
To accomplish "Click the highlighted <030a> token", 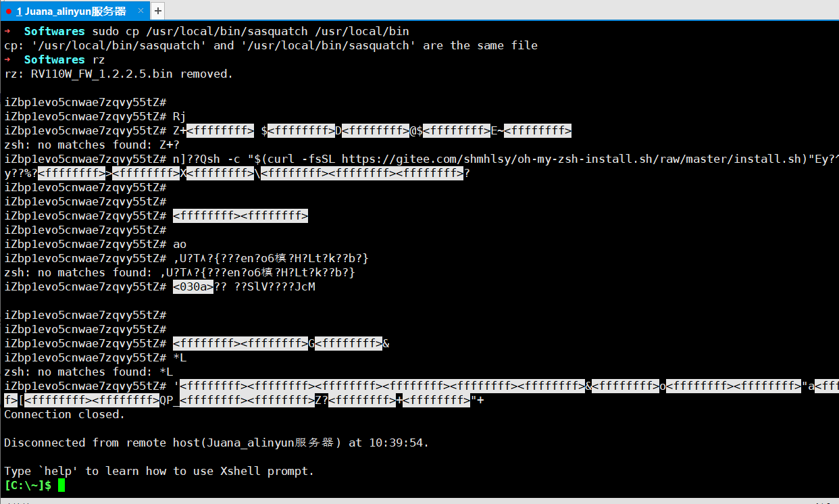I will [193, 286].
